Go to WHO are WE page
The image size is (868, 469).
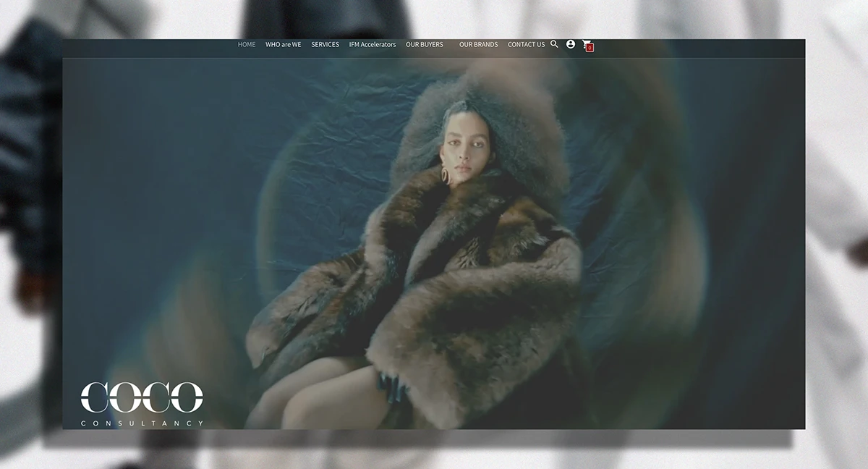coord(284,45)
